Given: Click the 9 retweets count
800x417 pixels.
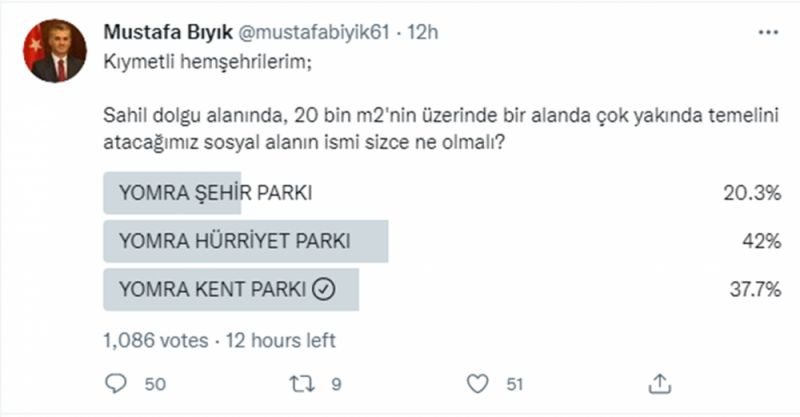Looking at the screenshot, I should 337,384.
